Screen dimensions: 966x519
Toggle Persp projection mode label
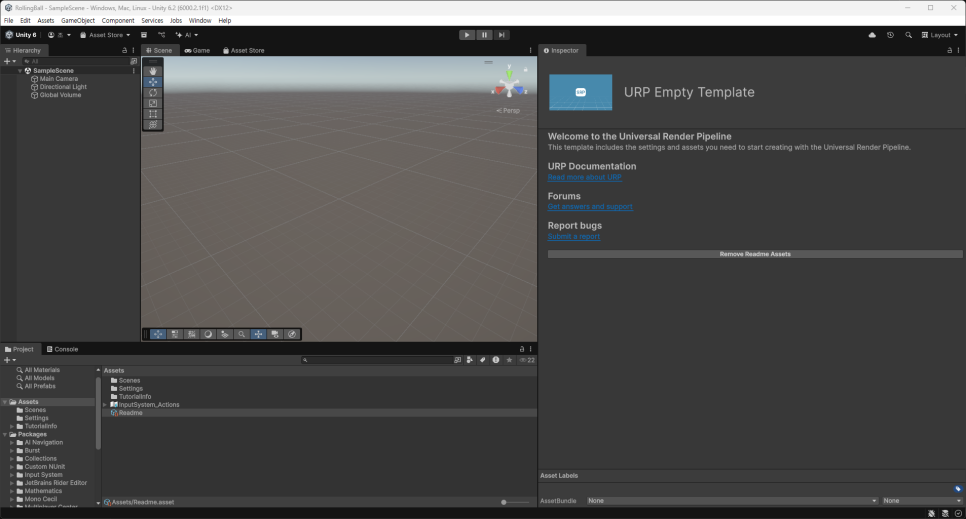[x=508, y=111]
